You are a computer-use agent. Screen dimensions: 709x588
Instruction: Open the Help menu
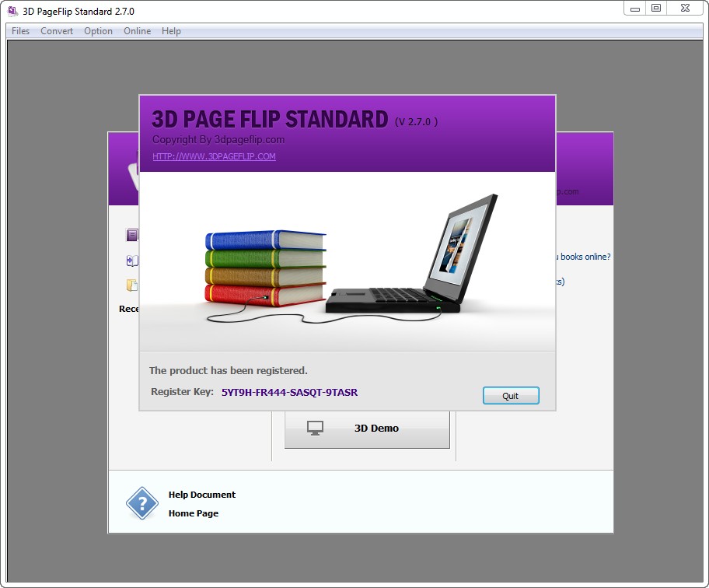pyautogui.click(x=171, y=31)
